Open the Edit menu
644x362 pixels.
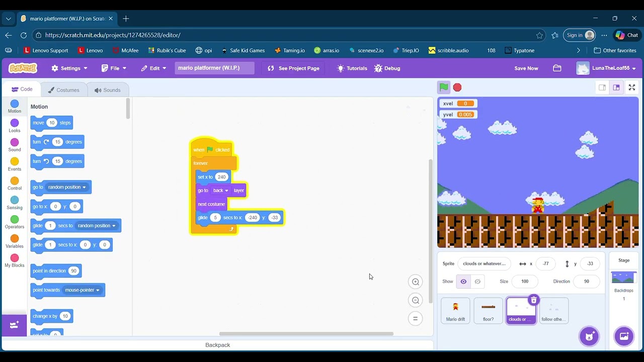153,68
